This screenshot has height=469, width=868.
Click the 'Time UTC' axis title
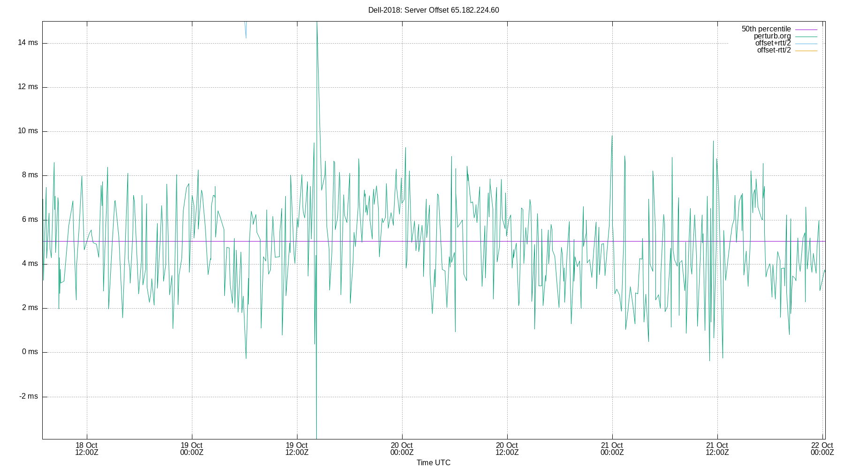click(434, 463)
